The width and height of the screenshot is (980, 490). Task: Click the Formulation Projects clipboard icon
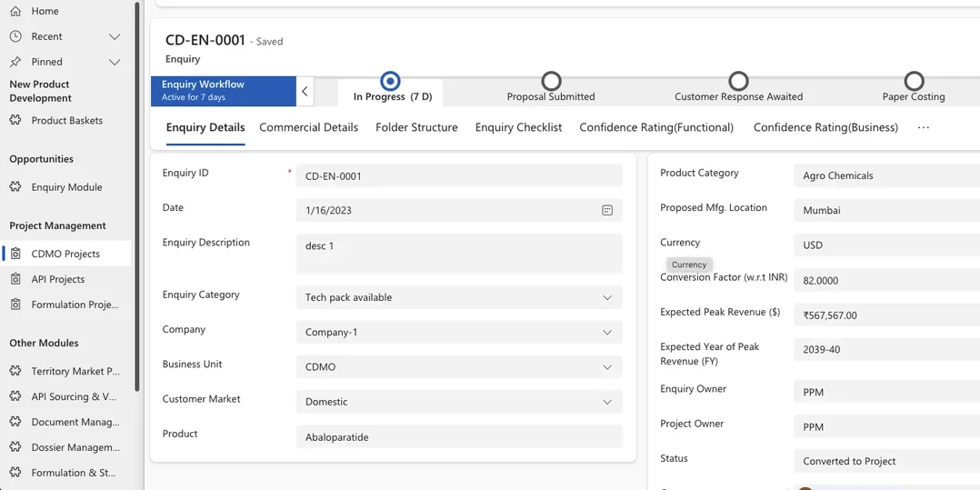coord(15,305)
